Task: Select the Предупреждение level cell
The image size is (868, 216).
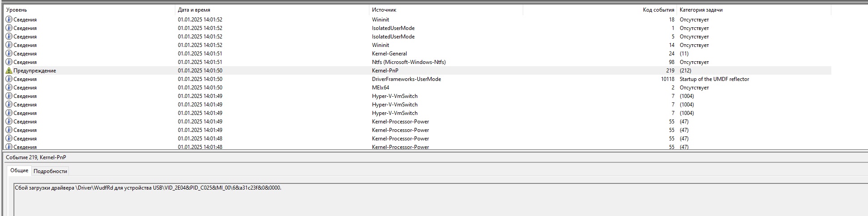Action: tap(34, 71)
